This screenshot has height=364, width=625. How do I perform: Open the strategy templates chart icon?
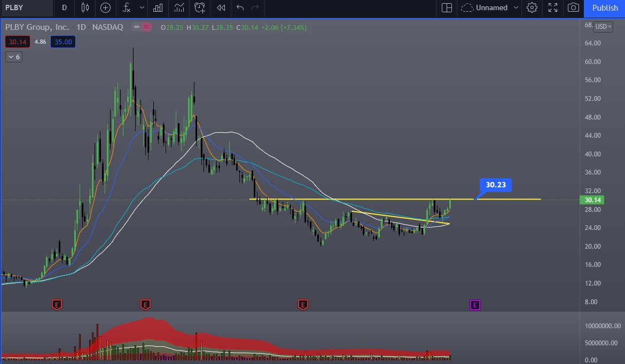coord(179,8)
